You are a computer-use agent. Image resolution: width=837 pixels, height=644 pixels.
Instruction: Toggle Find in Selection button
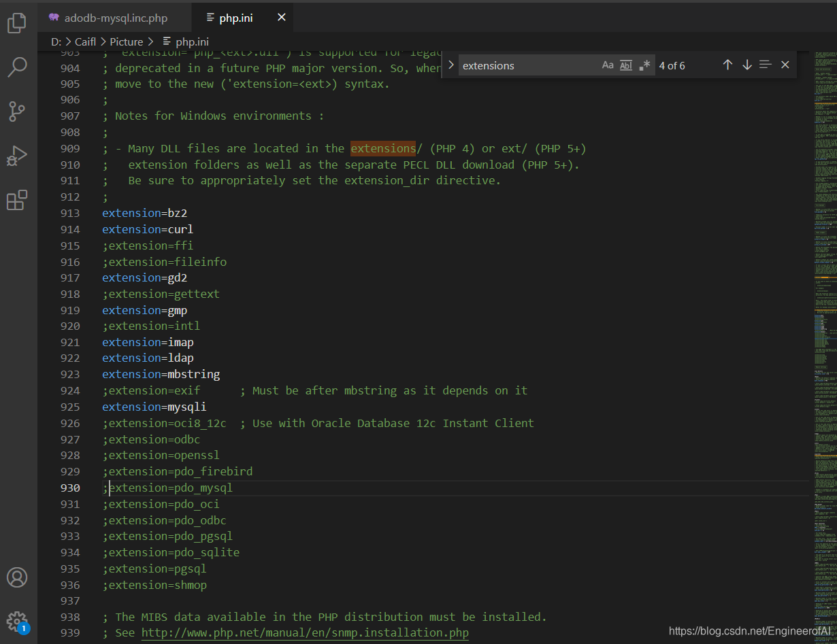point(766,65)
